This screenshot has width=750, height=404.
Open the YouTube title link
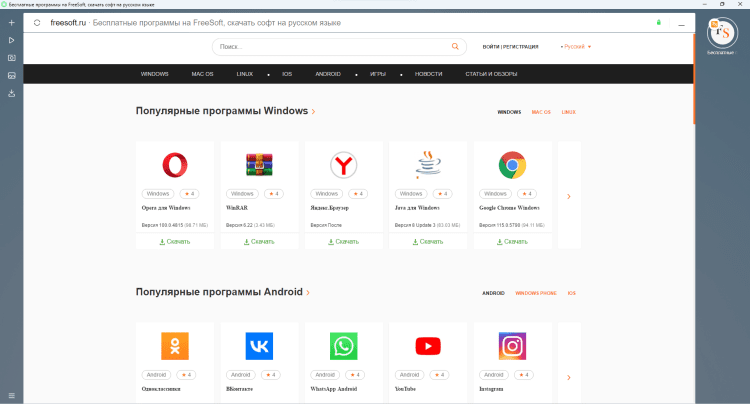pos(405,389)
